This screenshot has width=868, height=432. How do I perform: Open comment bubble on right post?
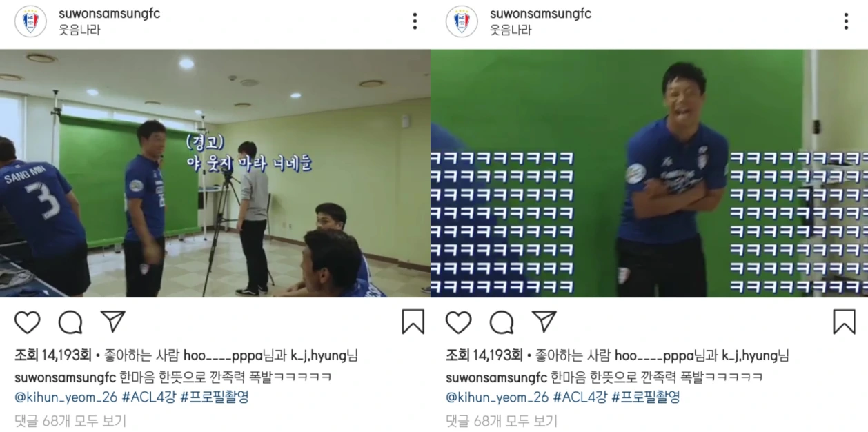pyautogui.click(x=502, y=322)
